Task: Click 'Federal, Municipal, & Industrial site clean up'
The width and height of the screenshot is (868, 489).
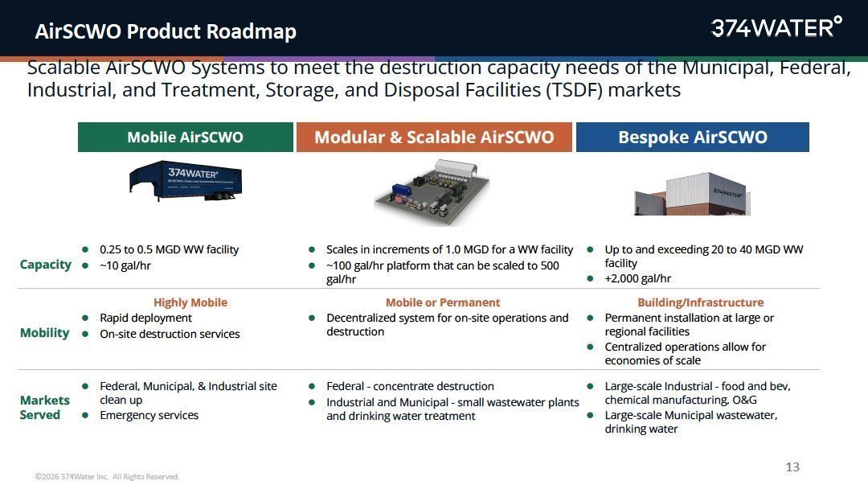Action: [188, 392]
